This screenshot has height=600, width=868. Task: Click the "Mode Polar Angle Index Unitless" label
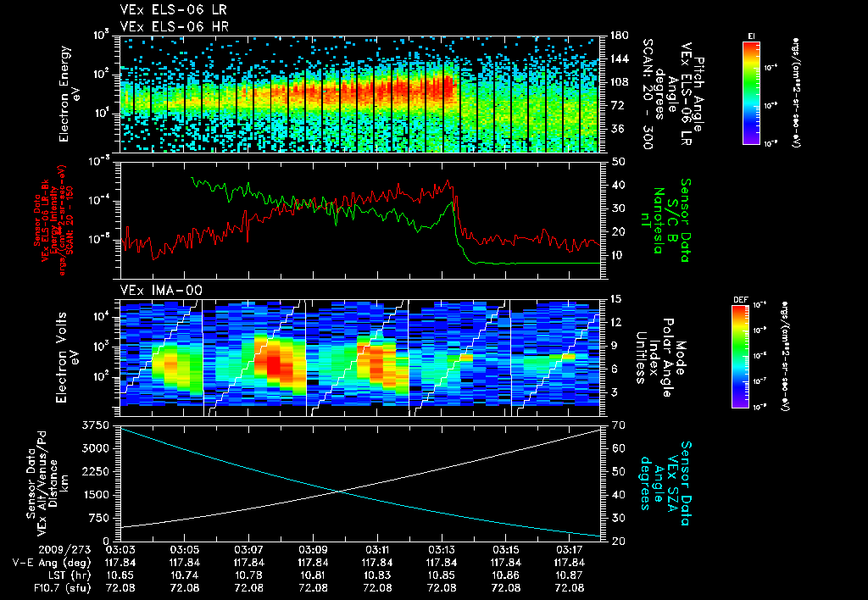(x=659, y=358)
